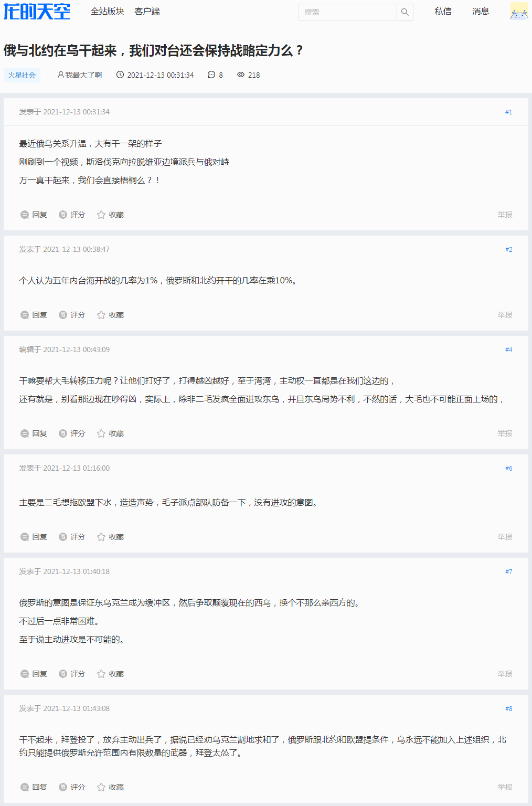This screenshot has height=806, width=532.
Task: Click the user avatar thumbnail
Action: 519,11
